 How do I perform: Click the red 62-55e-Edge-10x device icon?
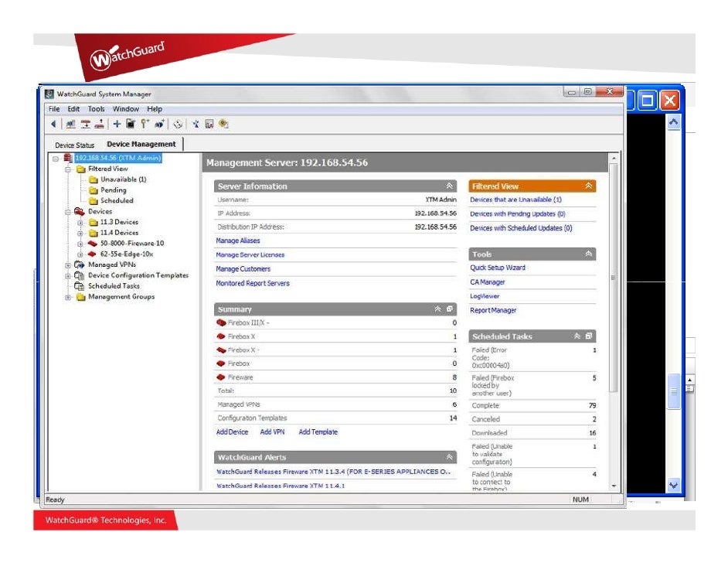coord(92,254)
